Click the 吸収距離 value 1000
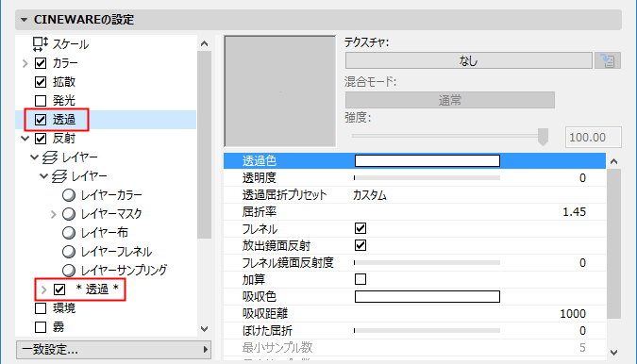 (x=573, y=314)
